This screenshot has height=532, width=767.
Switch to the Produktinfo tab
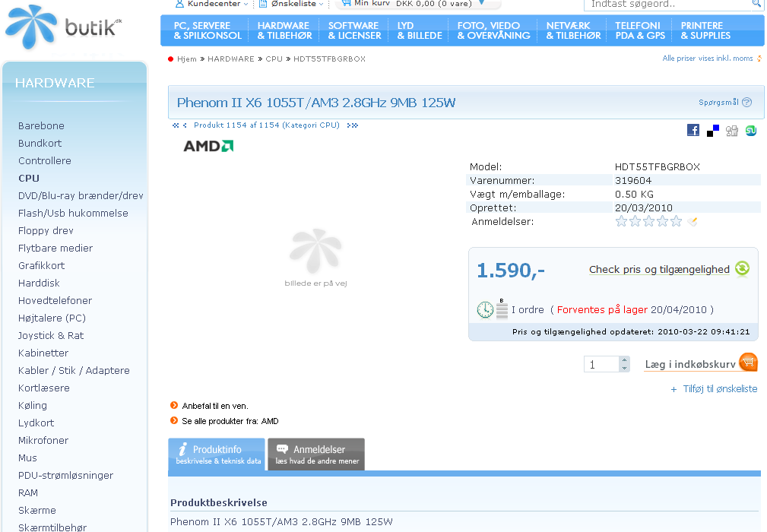click(217, 454)
